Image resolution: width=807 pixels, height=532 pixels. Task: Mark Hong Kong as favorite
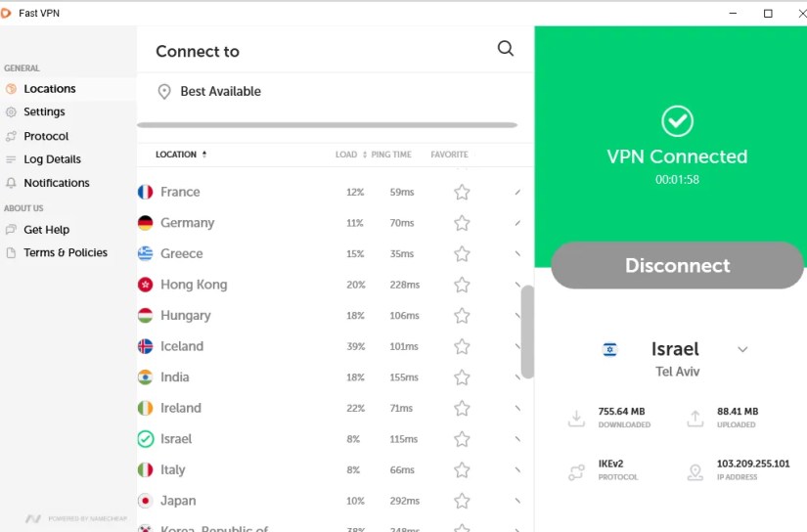tap(462, 285)
